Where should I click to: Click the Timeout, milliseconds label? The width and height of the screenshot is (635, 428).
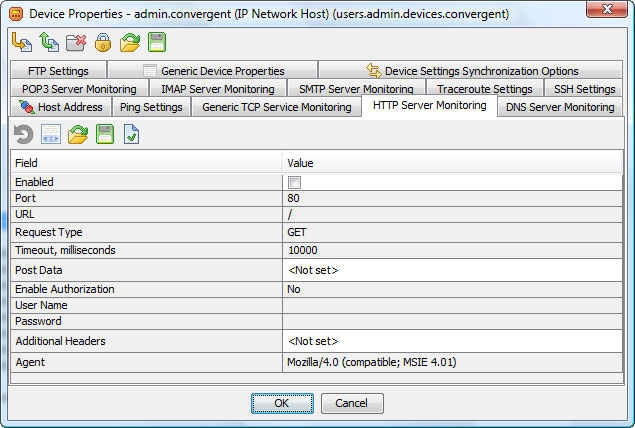65,250
